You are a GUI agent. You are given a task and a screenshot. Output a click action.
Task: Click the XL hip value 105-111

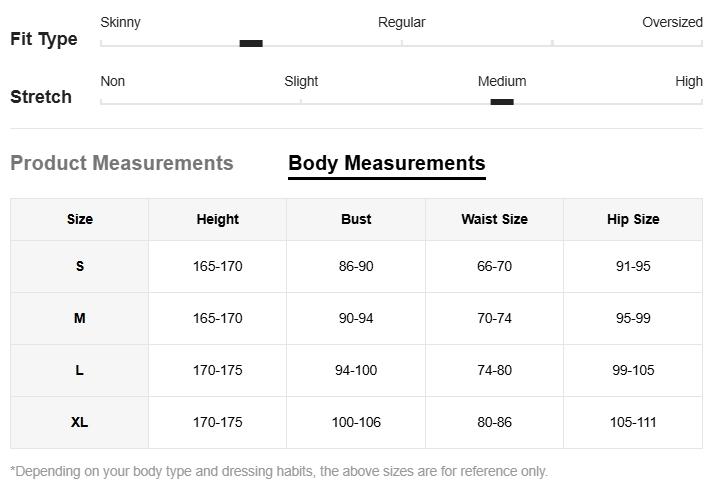pos(633,422)
